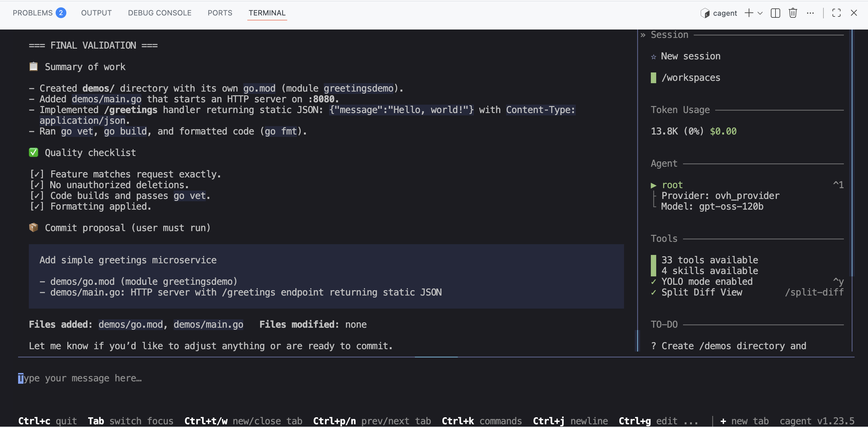Image resolution: width=868 pixels, height=428 pixels.
Task: Click the star icon beside New session
Action: click(x=654, y=57)
